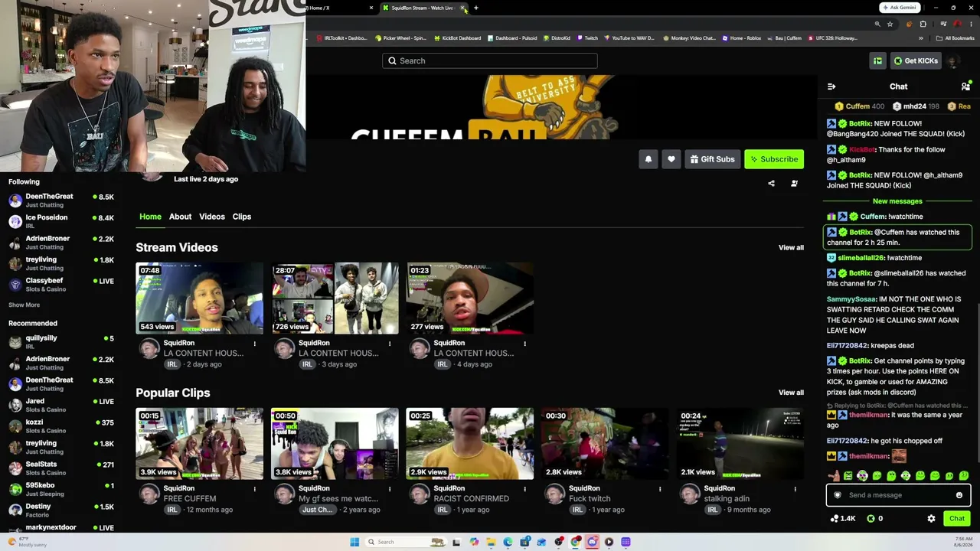This screenshot has height=551, width=980.
Task: Open options for 543 views stream video
Action: (x=254, y=343)
